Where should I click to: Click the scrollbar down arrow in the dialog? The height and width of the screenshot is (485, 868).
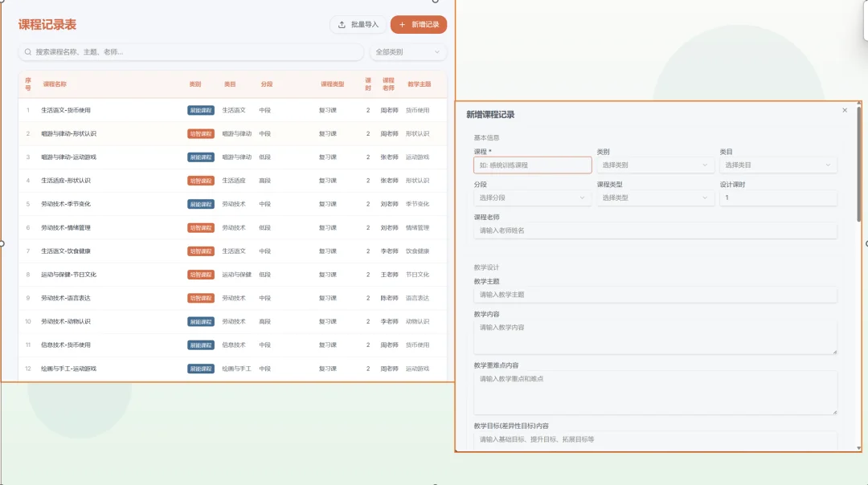point(858,448)
